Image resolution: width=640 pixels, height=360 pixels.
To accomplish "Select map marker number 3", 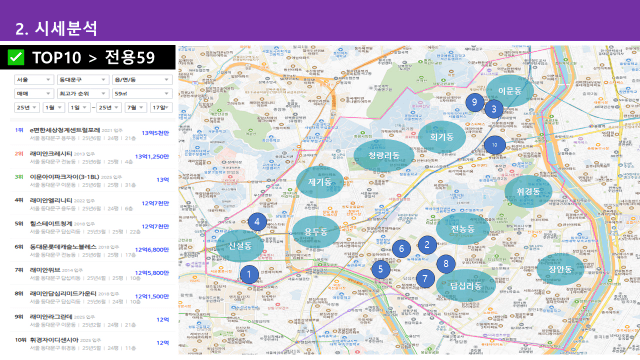I will tap(494, 109).
